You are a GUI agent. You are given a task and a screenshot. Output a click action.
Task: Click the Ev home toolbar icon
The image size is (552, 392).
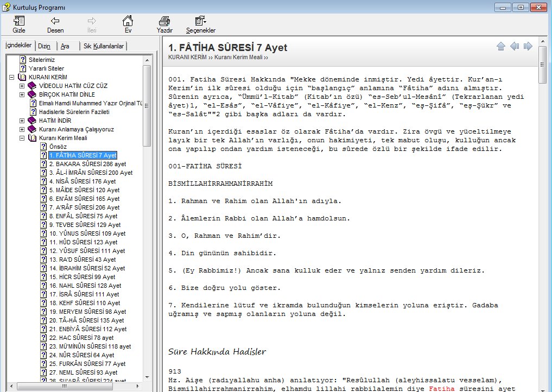coord(128,22)
